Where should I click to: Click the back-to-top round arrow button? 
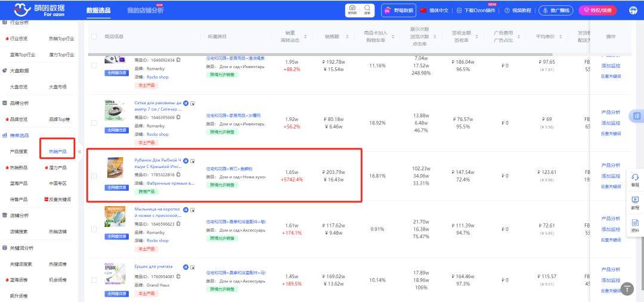[627, 288]
